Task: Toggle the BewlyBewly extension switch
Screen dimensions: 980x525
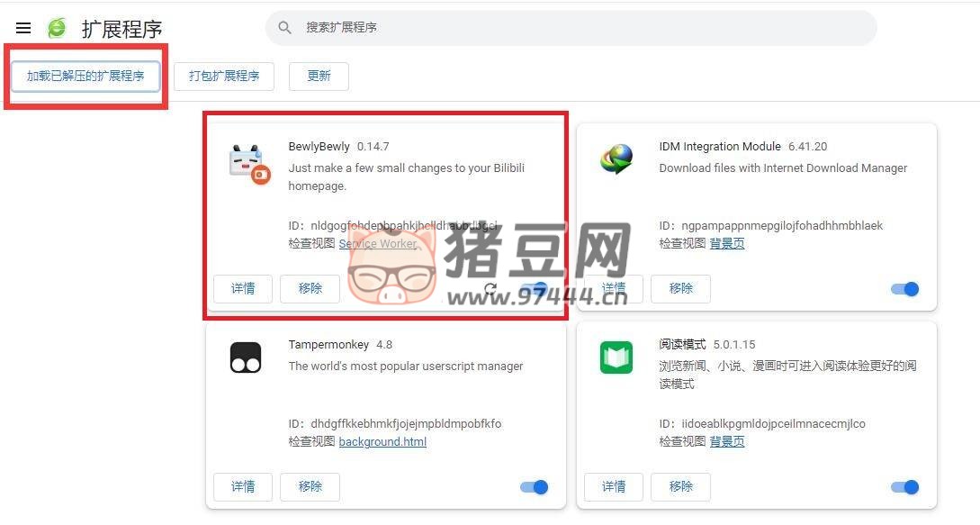Action: (535, 288)
